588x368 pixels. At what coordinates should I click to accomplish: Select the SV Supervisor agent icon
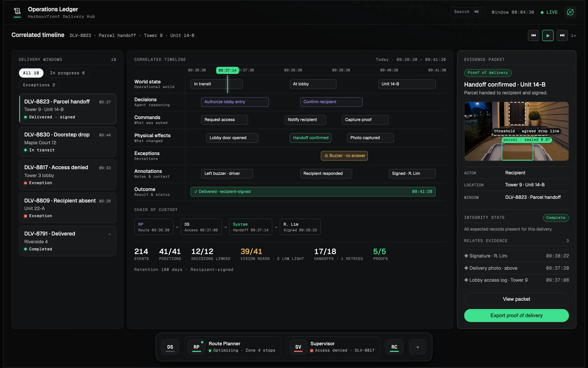[x=298, y=347]
